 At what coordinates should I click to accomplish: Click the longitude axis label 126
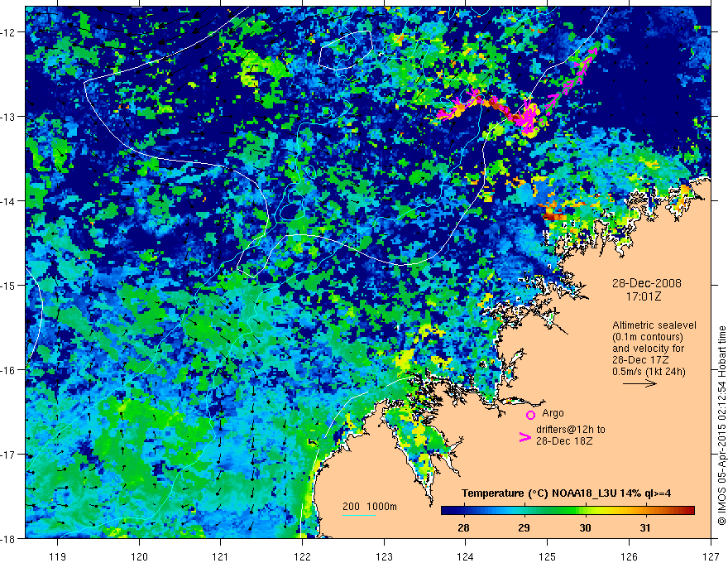(629, 556)
